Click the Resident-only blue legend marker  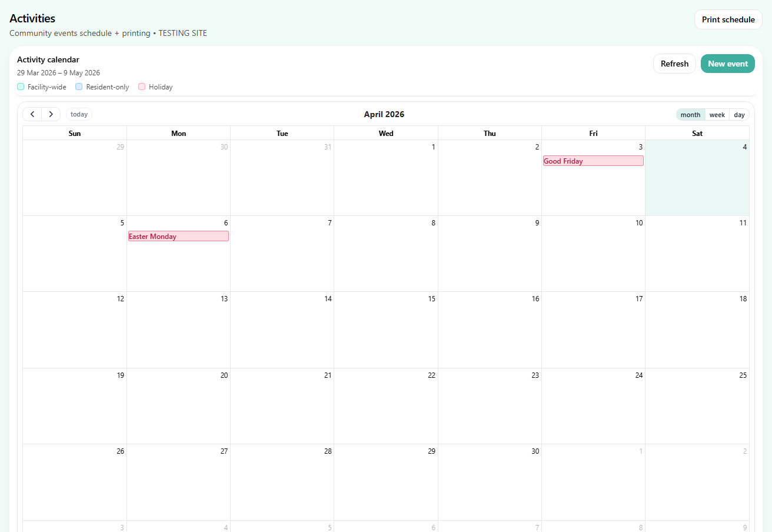pos(79,87)
